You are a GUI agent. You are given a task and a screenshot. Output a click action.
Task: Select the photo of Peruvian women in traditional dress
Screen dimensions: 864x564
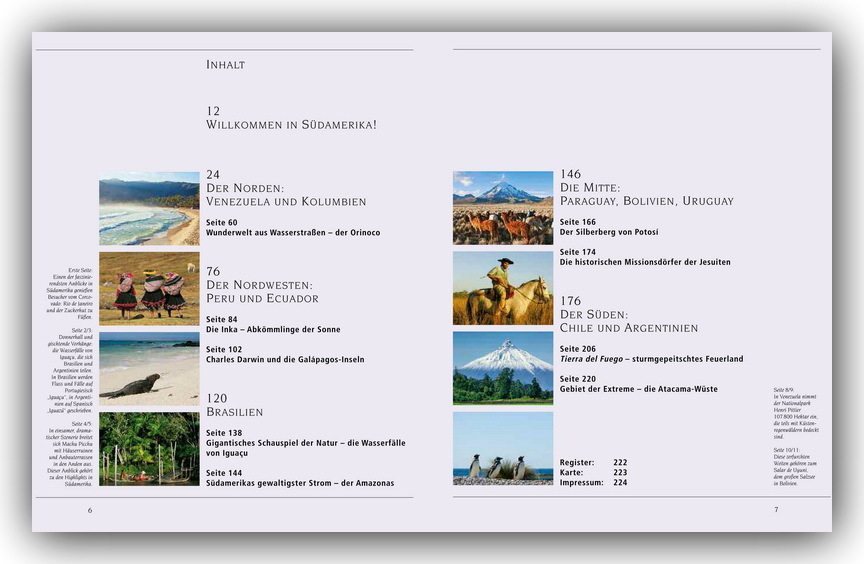149,288
